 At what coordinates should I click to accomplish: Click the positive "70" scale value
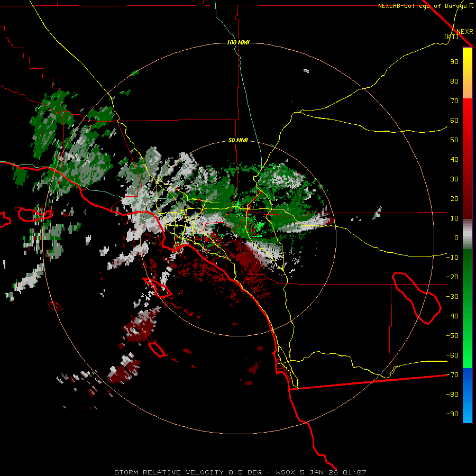(x=454, y=101)
